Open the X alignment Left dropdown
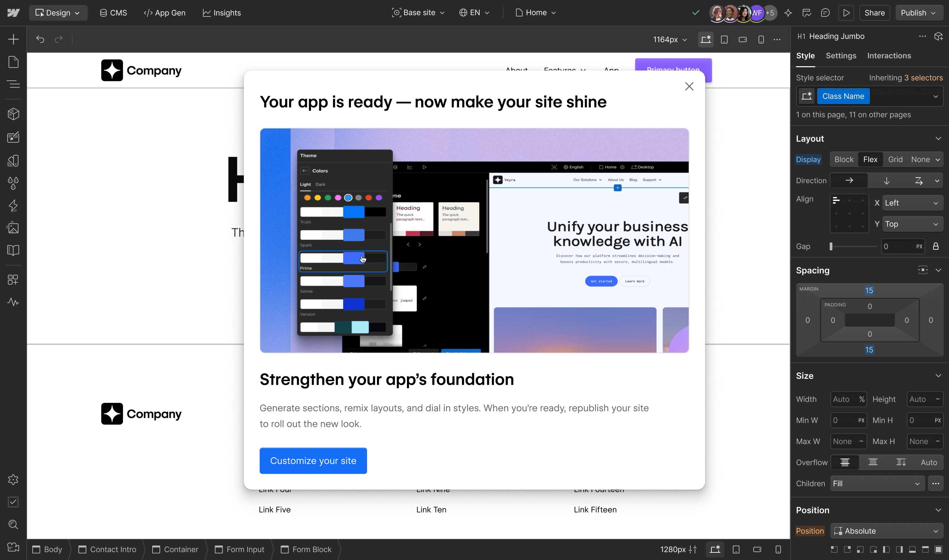949x560 pixels. click(x=912, y=203)
